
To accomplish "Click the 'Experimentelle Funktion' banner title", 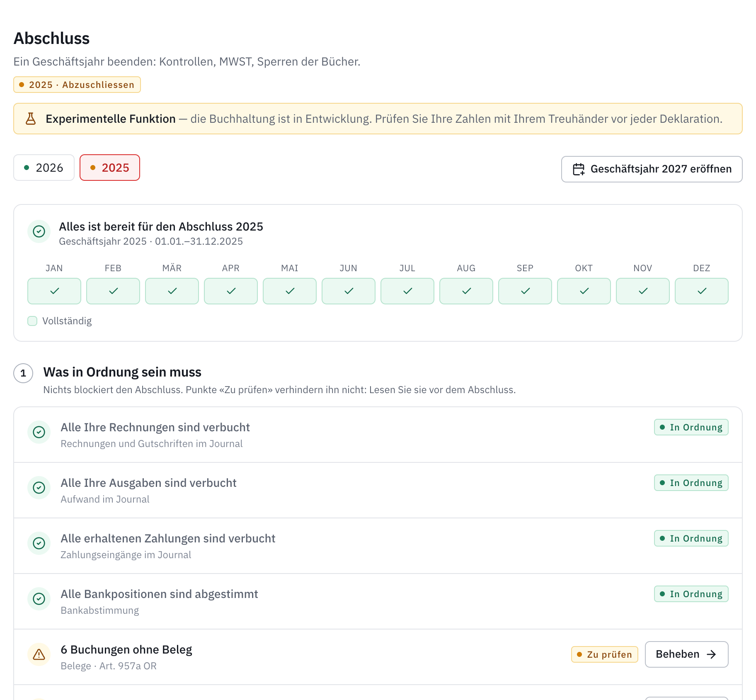I will 111,119.
